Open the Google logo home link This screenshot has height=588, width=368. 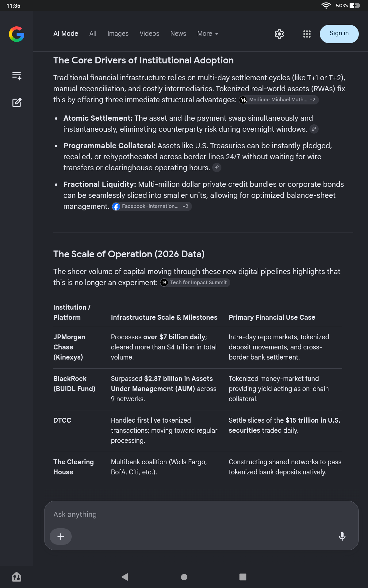pos(17,34)
